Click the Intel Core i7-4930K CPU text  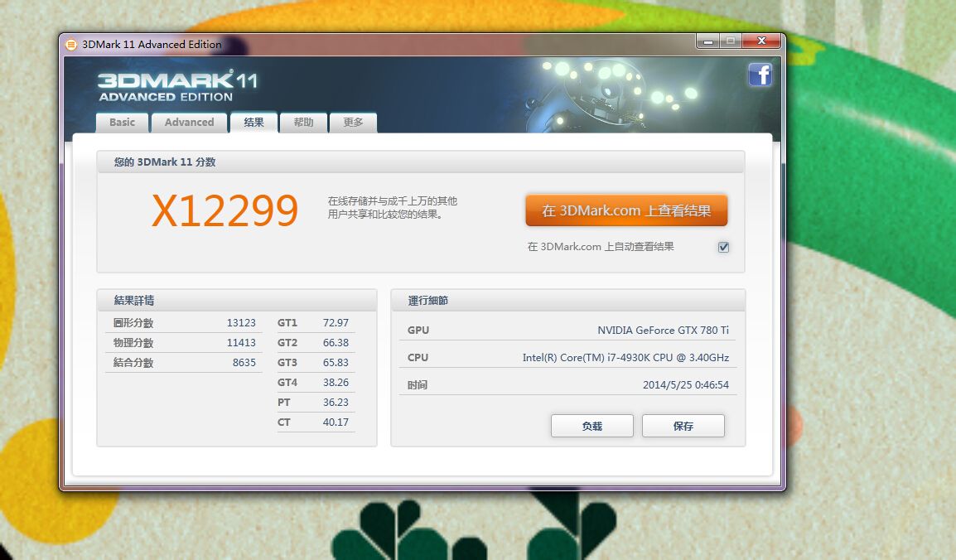tap(625, 358)
